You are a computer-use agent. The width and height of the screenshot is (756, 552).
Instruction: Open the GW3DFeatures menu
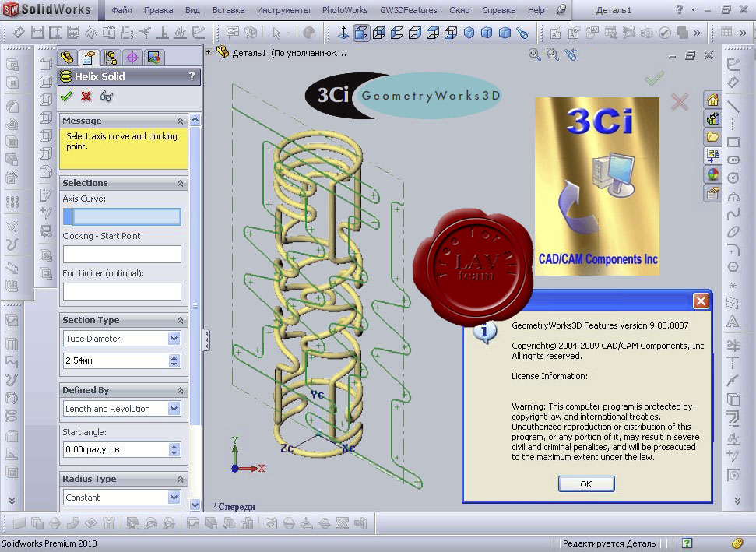(409, 10)
